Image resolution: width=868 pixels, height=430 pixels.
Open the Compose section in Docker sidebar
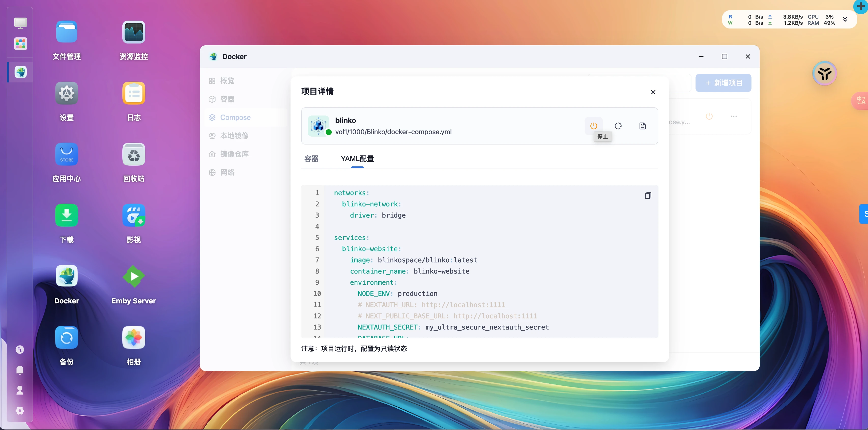pos(235,117)
